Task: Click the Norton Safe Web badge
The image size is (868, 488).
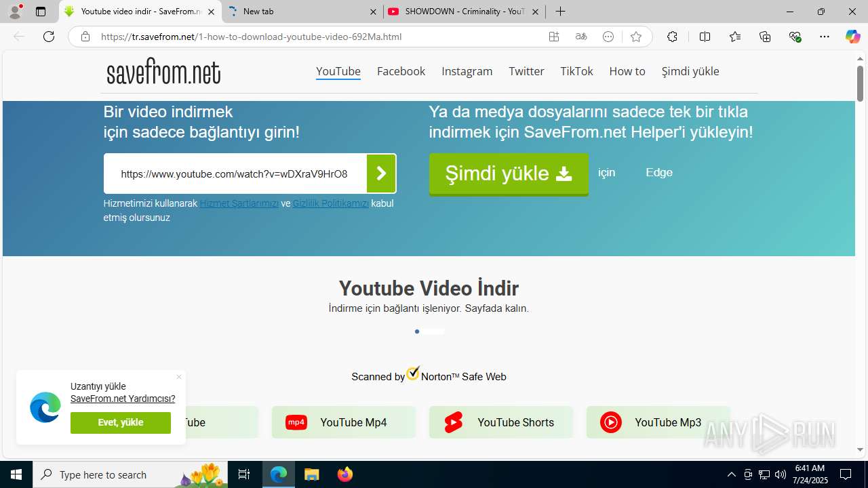Action: click(429, 375)
